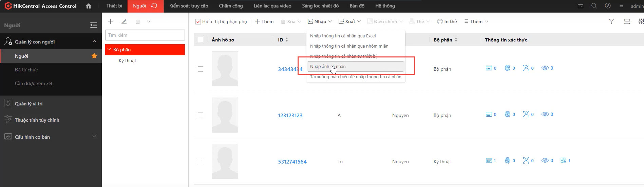Viewport: 644px width, 187px height.
Task: Click fingerprint icon for ID 34343434
Action: pyautogui.click(x=508, y=68)
